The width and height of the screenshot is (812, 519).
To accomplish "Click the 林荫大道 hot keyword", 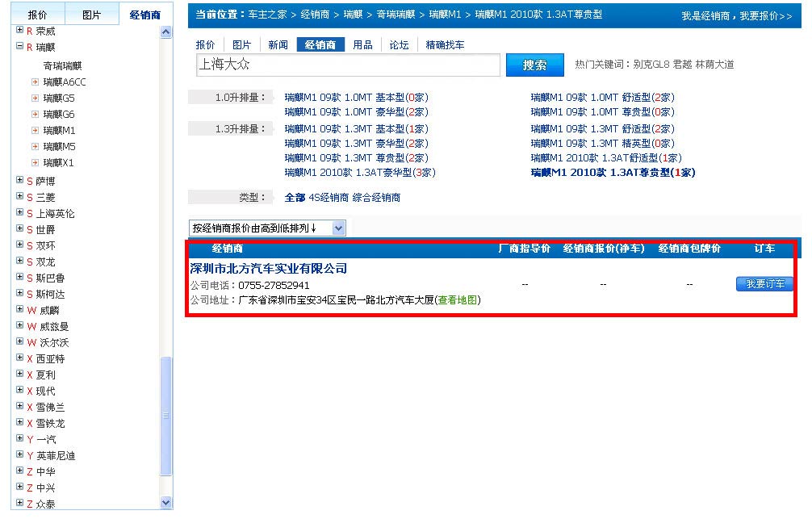I will (x=714, y=65).
